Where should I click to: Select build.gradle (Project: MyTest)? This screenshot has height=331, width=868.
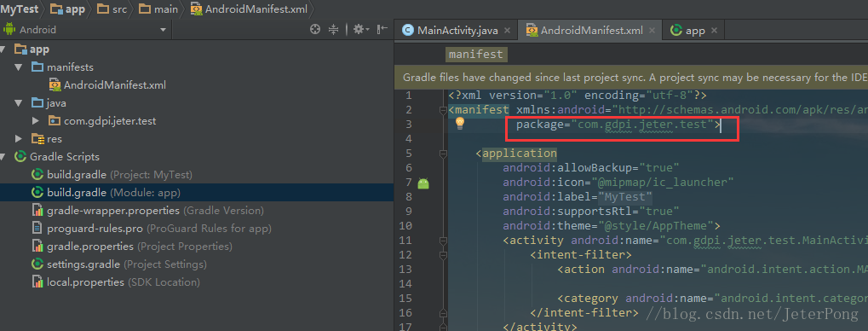click(119, 175)
